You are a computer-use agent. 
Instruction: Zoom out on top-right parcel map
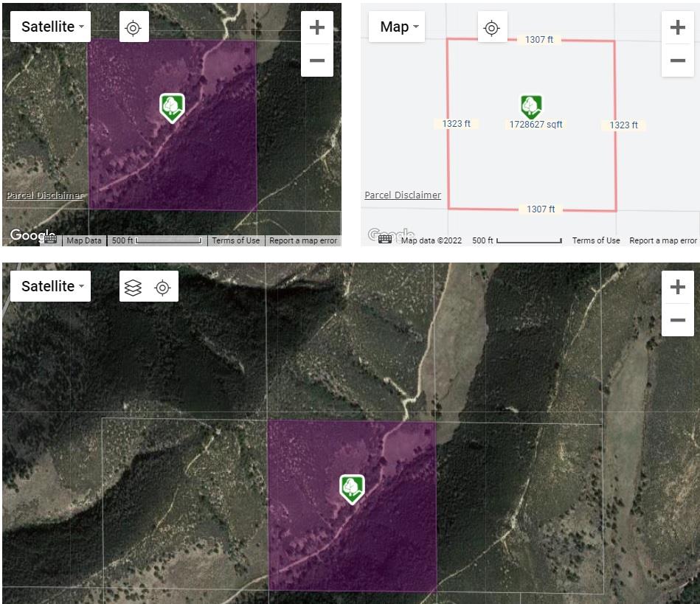(678, 60)
